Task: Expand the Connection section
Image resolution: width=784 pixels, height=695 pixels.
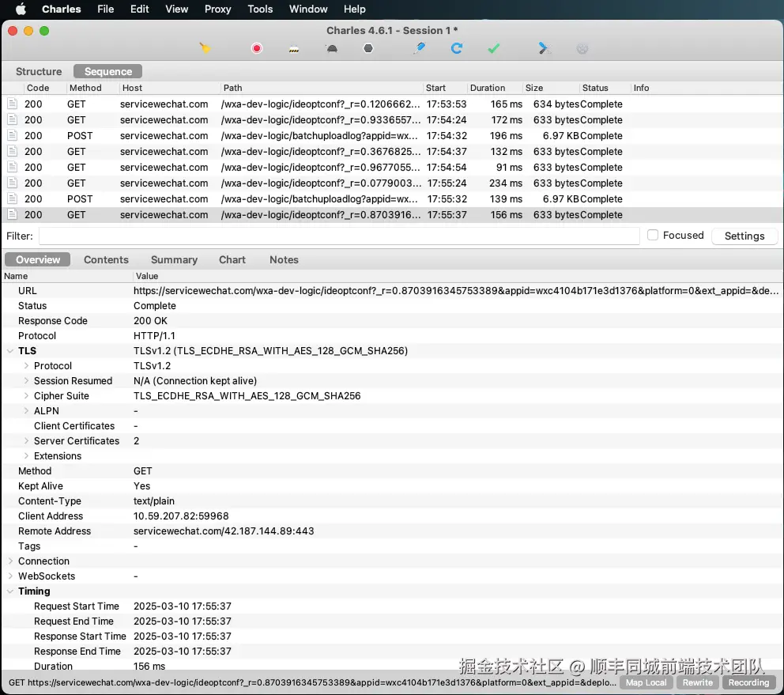Action: coord(10,561)
